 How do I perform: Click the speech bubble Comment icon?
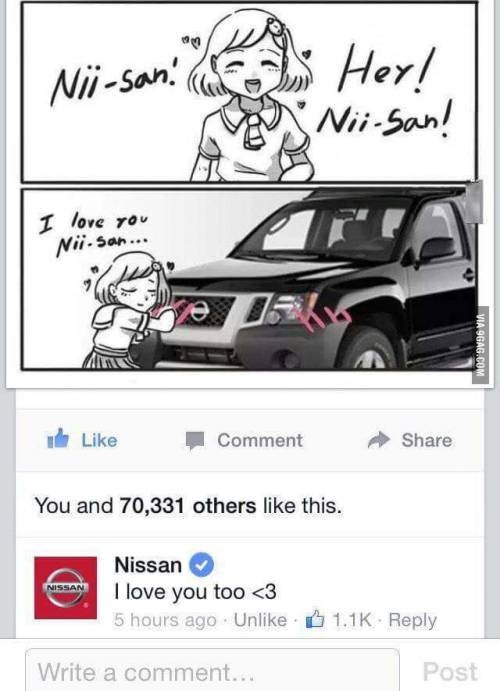coord(195,441)
